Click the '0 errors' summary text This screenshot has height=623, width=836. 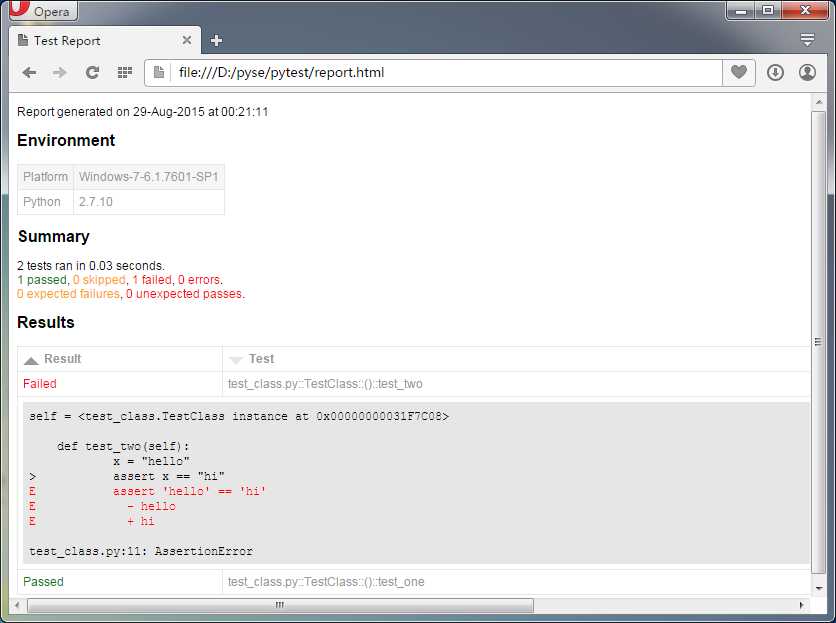pos(199,279)
